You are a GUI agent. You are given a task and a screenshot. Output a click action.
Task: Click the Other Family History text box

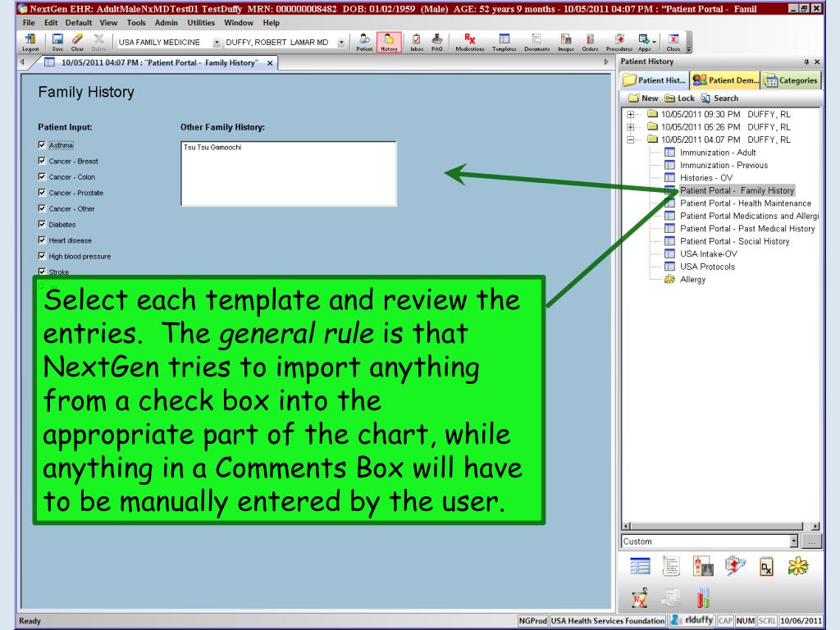289,174
